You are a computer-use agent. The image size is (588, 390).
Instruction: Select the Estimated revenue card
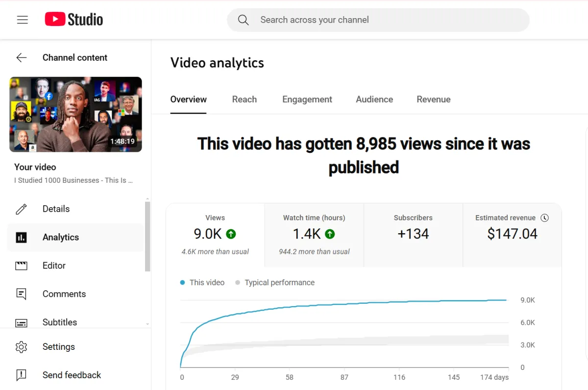pos(512,235)
